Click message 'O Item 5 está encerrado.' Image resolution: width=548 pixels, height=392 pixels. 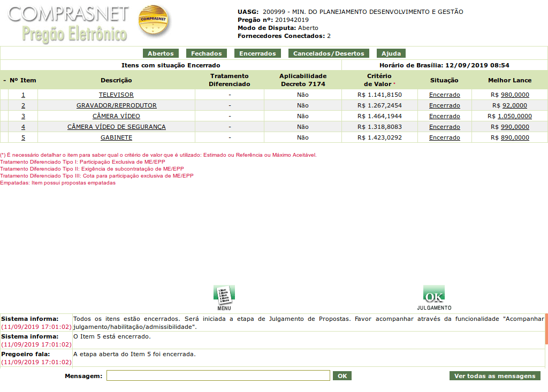(112, 336)
